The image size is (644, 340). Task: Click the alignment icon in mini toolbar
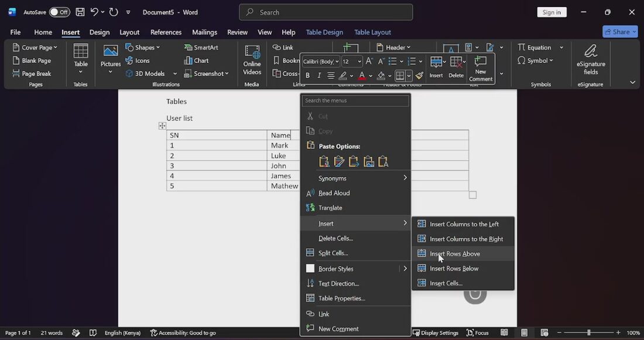coord(331,75)
